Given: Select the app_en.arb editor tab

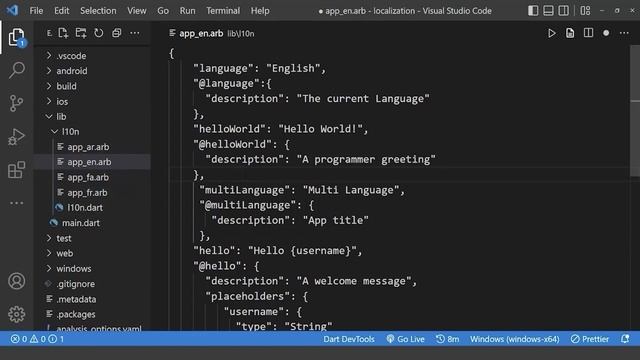Looking at the screenshot, I should tap(211, 33).
